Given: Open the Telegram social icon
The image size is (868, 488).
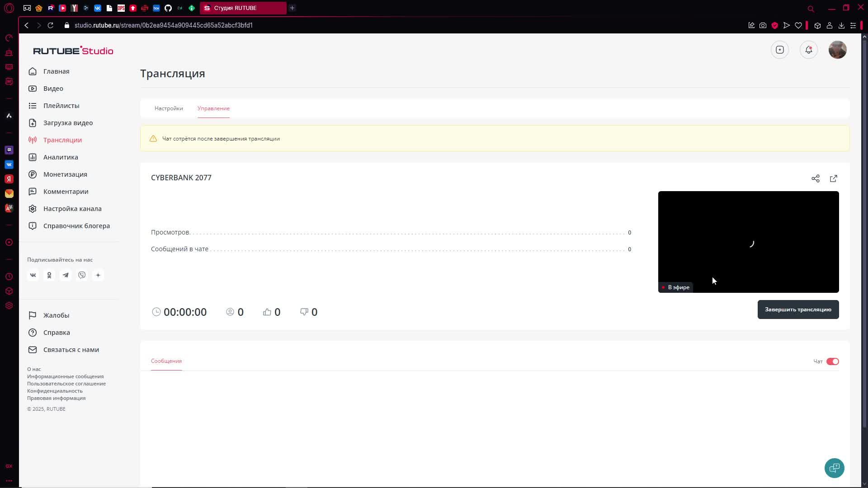Looking at the screenshot, I should (x=66, y=275).
